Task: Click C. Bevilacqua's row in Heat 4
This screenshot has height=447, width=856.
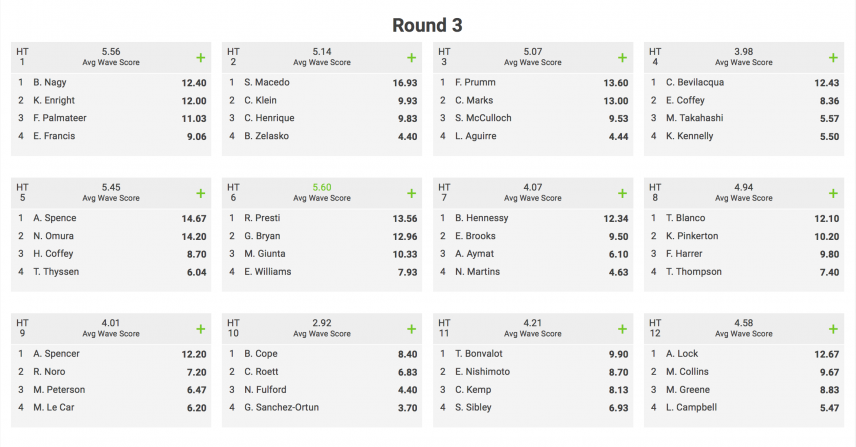Action: (744, 82)
